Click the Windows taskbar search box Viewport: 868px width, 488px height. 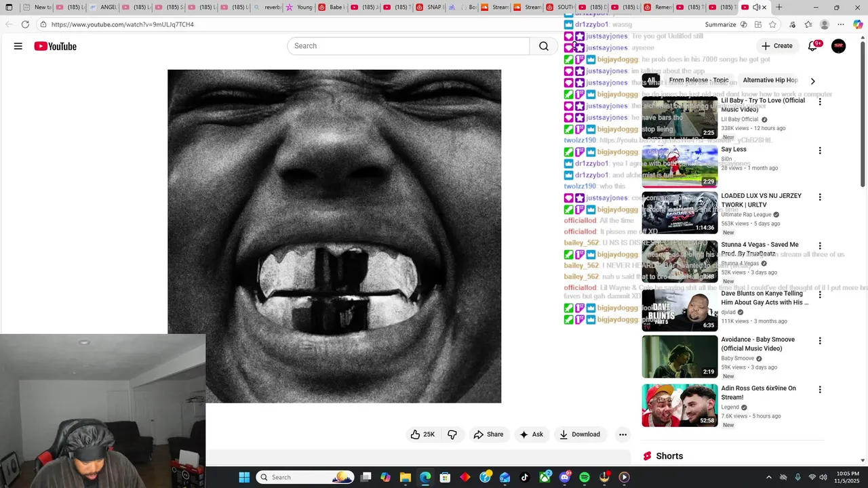[x=307, y=477]
